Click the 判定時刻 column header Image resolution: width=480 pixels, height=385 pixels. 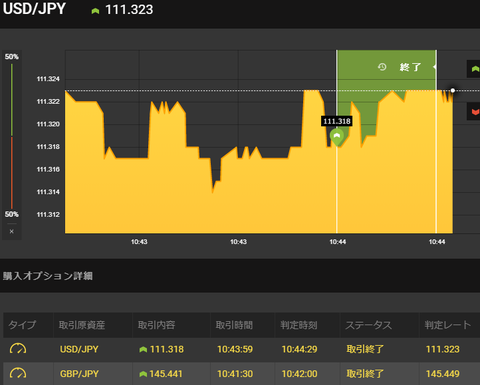pyautogui.click(x=299, y=325)
